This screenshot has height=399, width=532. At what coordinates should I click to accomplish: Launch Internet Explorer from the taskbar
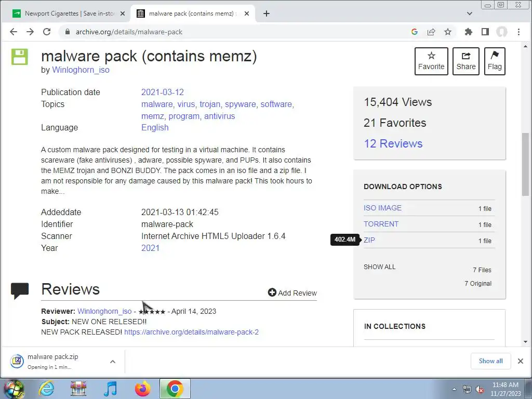coord(46,389)
